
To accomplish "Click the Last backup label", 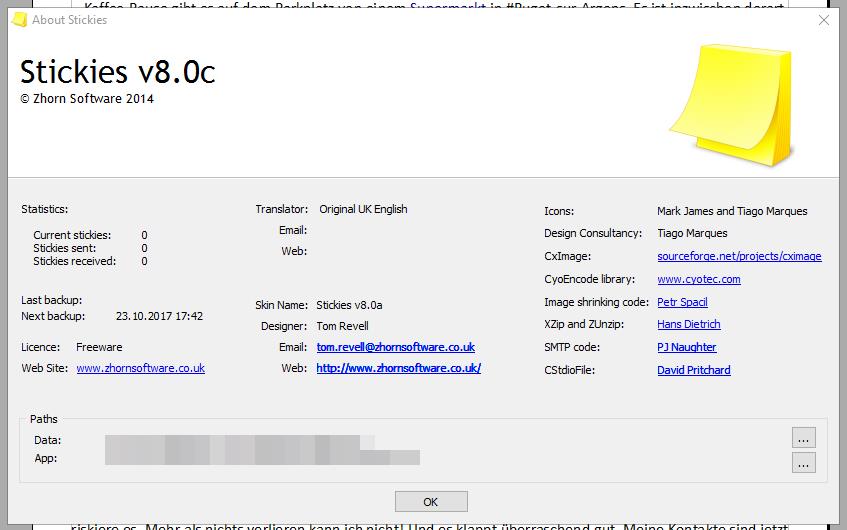I will tap(51, 300).
